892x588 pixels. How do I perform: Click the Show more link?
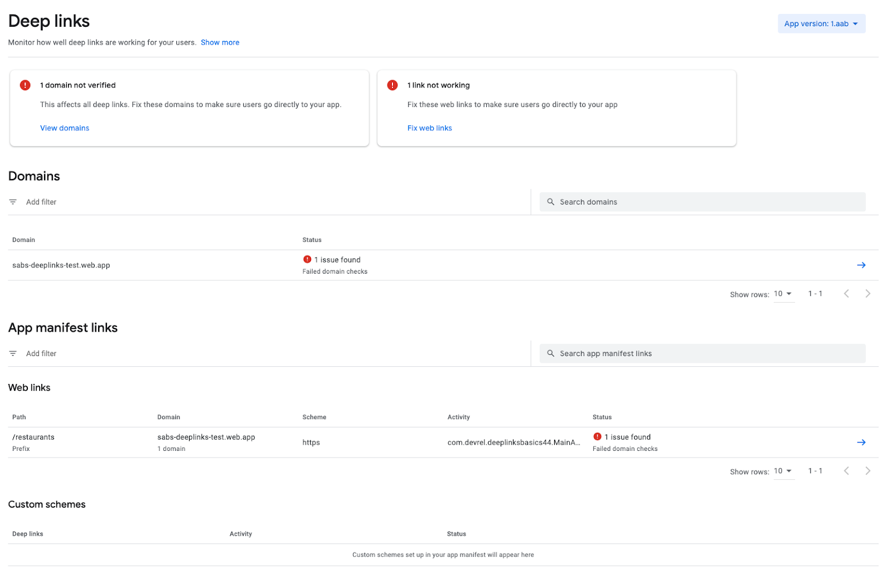point(220,42)
